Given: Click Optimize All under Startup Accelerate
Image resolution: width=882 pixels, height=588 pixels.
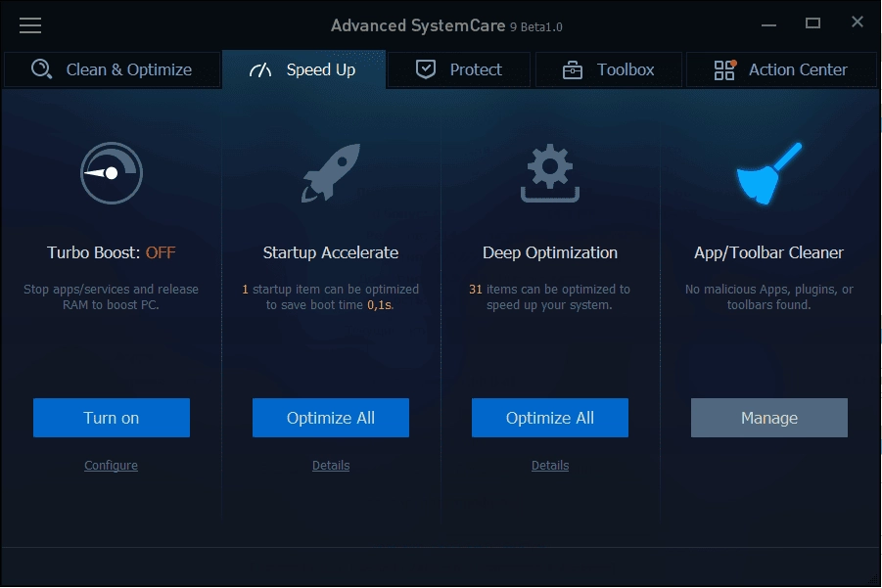Looking at the screenshot, I should coord(331,418).
